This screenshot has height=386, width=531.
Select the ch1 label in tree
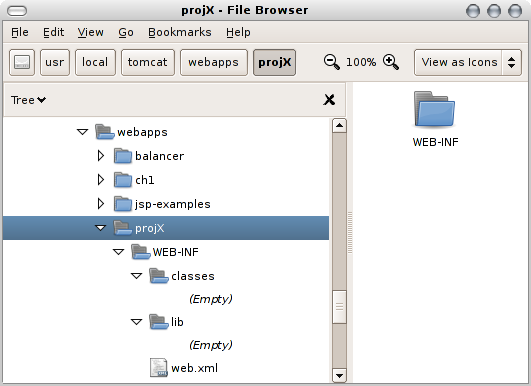tap(145, 180)
